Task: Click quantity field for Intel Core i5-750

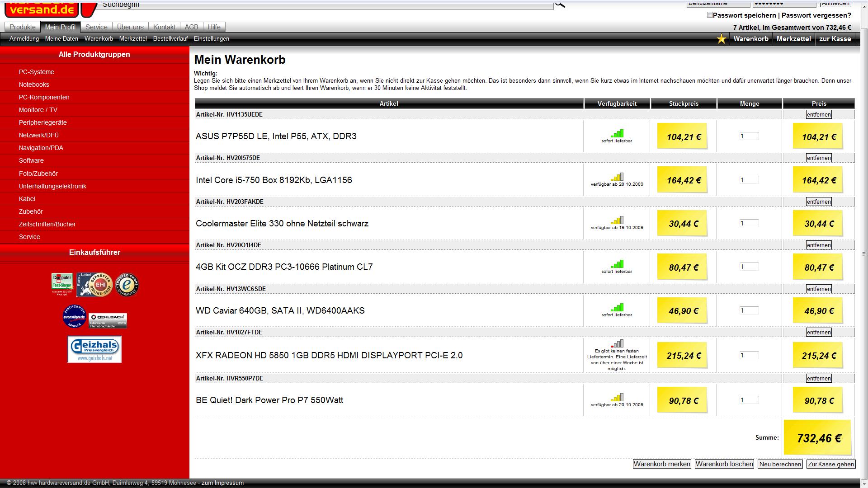Action: [x=749, y=180]
